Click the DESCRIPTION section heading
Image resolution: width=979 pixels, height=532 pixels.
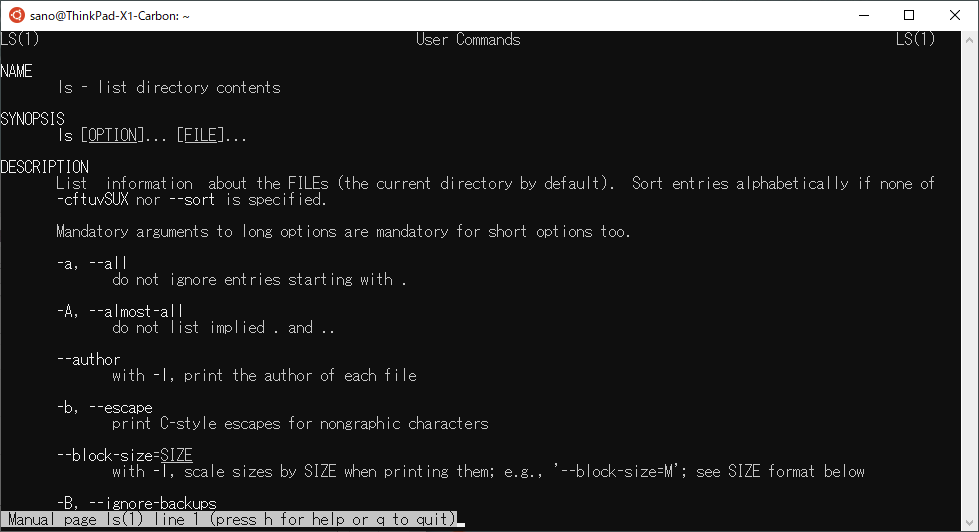44,167
